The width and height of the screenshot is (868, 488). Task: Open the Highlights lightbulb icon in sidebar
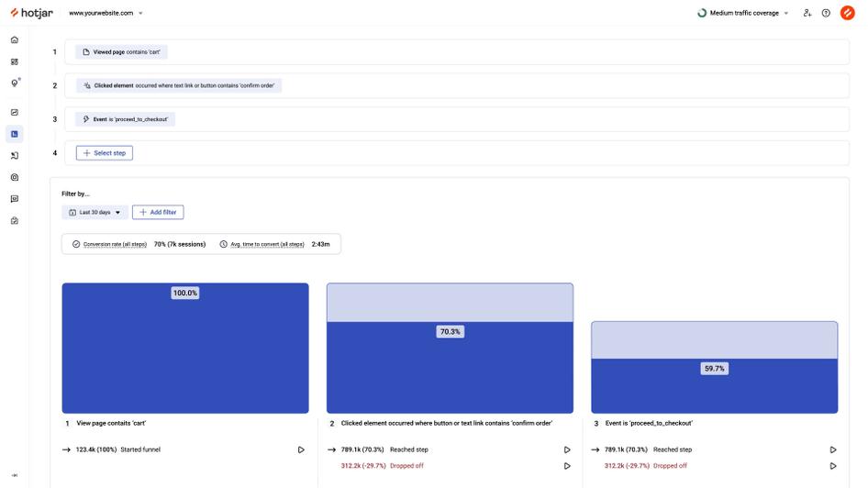15,83
